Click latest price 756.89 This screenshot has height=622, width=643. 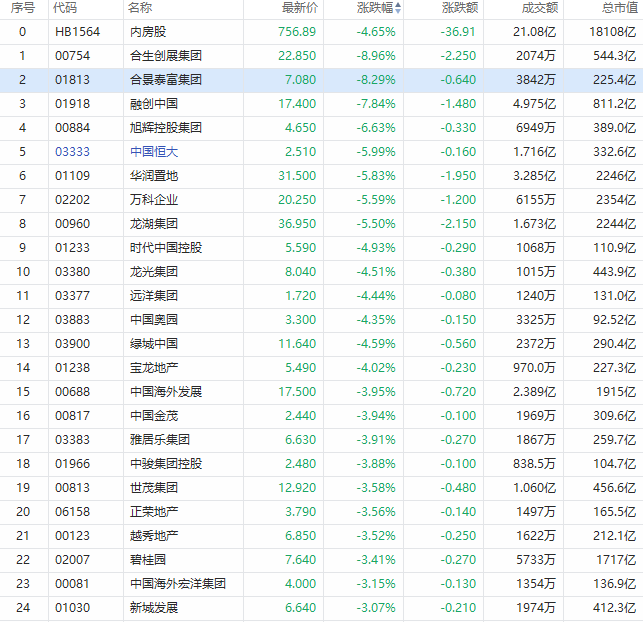297,32
